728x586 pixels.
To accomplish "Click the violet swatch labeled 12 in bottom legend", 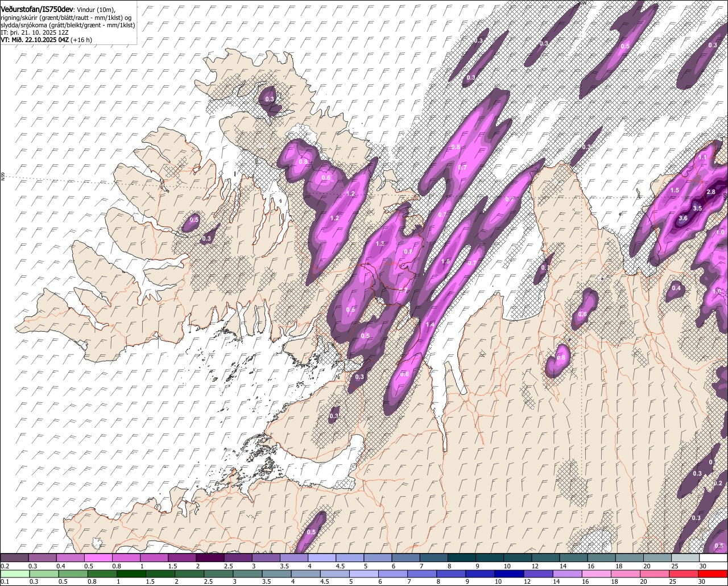I will (x=539, y=573).
